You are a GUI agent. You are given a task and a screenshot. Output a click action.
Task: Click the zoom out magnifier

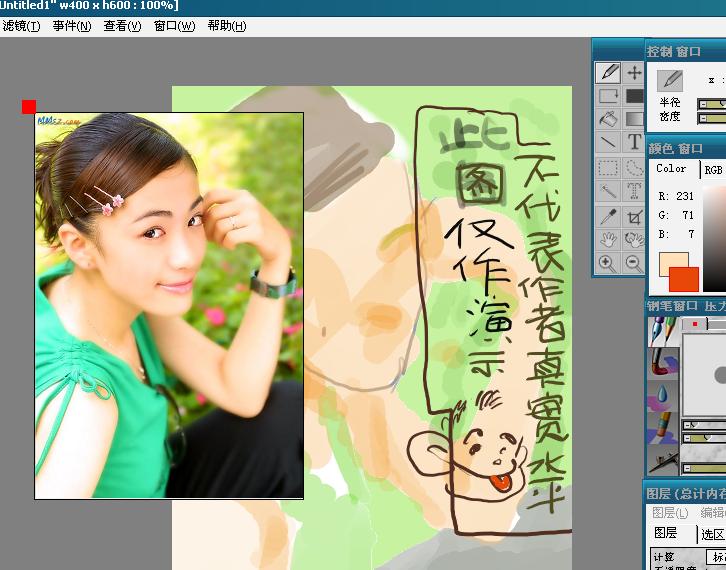point(634,263)
